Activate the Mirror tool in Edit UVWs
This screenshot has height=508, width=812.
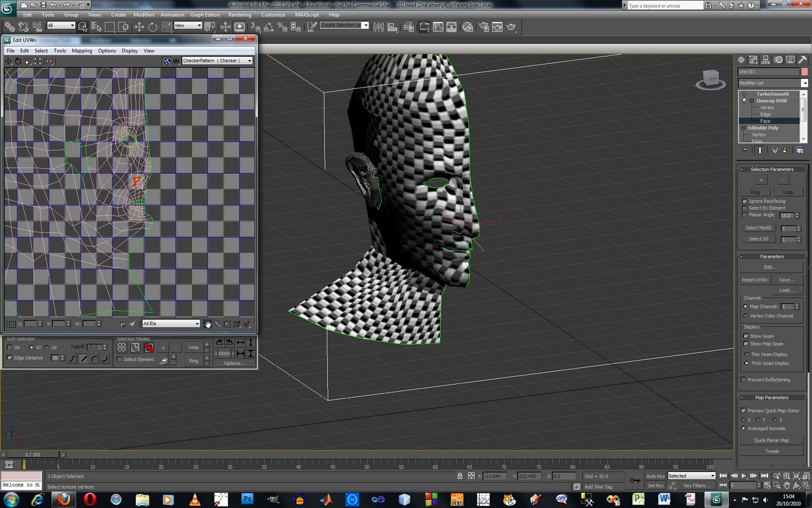coord(49,61)
